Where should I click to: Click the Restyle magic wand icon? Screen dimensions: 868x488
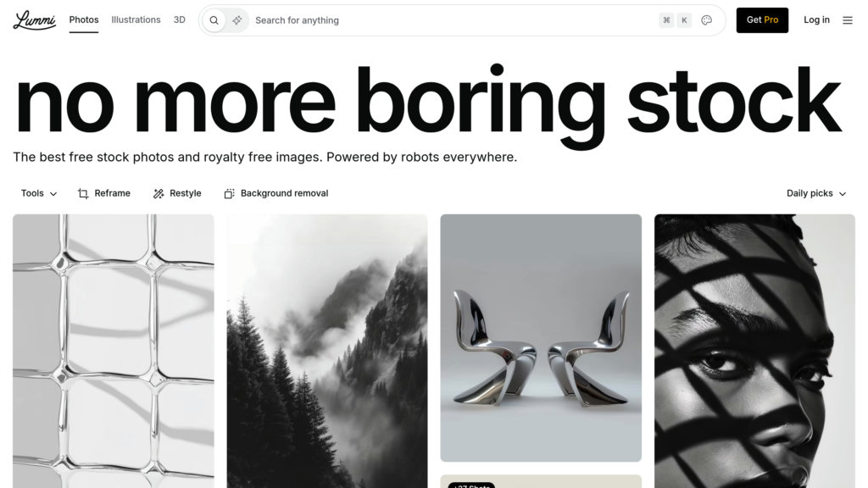click(159, 194)
